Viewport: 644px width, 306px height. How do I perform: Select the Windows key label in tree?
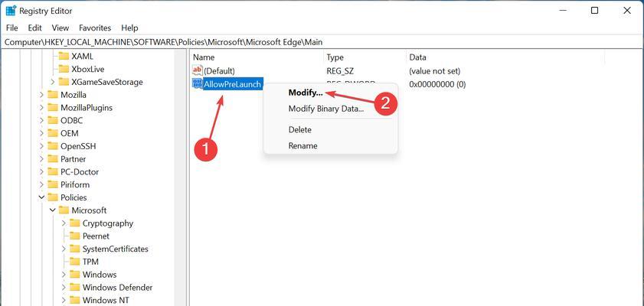[100, 275]
